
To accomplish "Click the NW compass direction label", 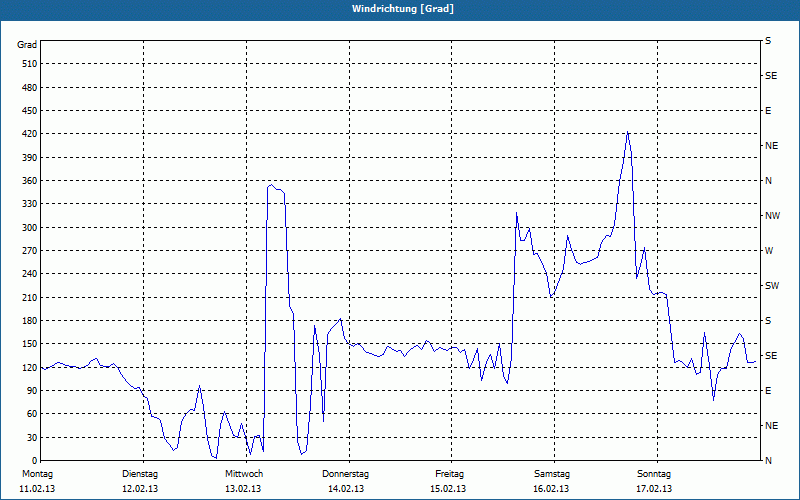I will 772,216.
